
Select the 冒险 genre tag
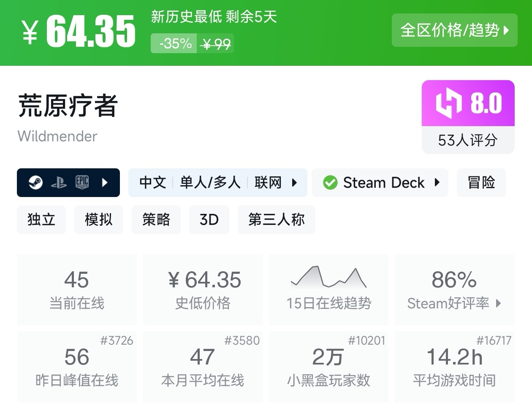pyautogui.click(x=481, y=183)
